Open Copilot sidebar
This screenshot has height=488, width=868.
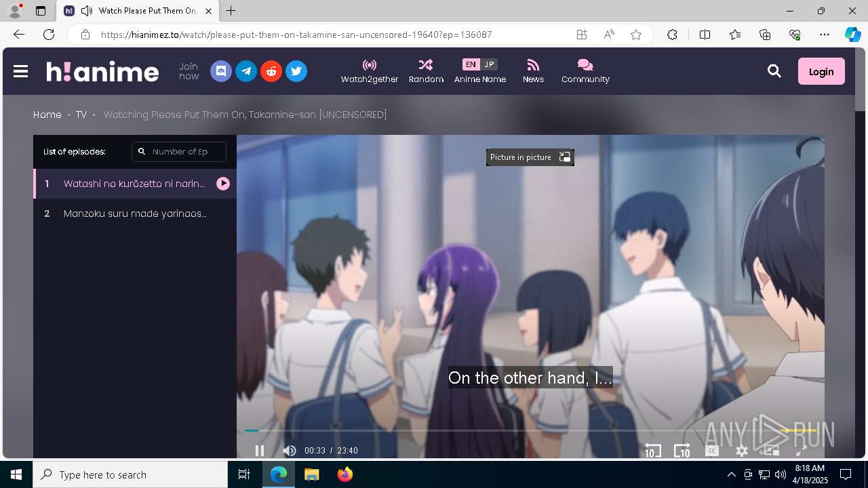(852, 35)
